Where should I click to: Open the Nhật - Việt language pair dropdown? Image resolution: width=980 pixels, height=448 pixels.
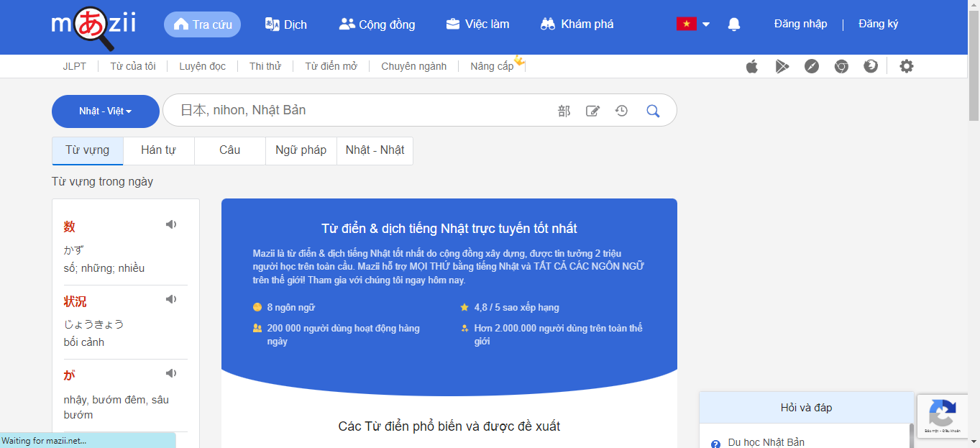tap(106, 111)
